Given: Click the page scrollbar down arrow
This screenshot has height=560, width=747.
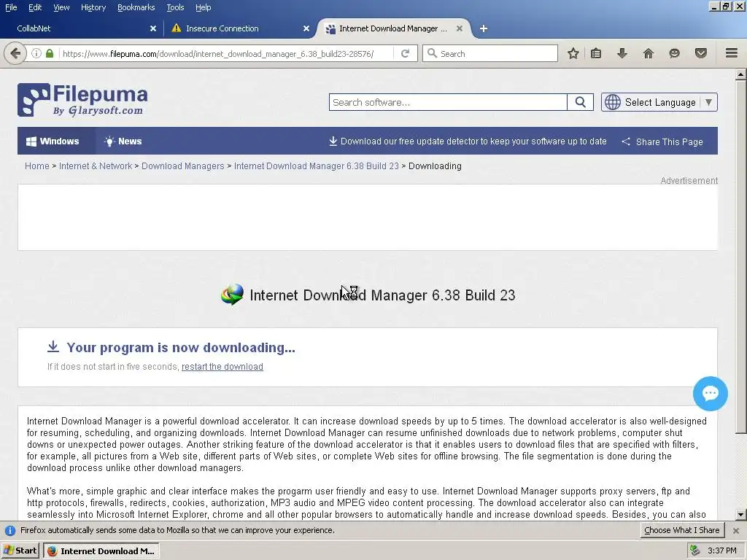Looking at the screenshot, I should [x=741, y=514].
